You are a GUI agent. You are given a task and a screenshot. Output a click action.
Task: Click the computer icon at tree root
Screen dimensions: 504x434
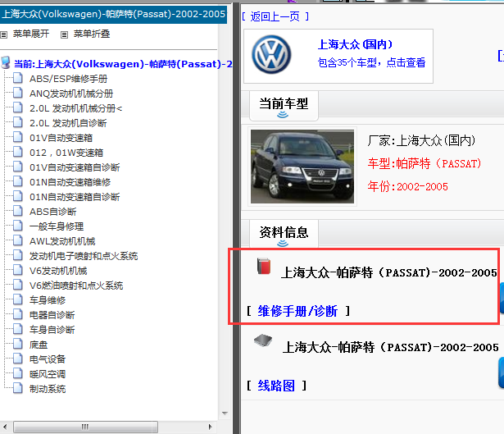click(6, 62)
